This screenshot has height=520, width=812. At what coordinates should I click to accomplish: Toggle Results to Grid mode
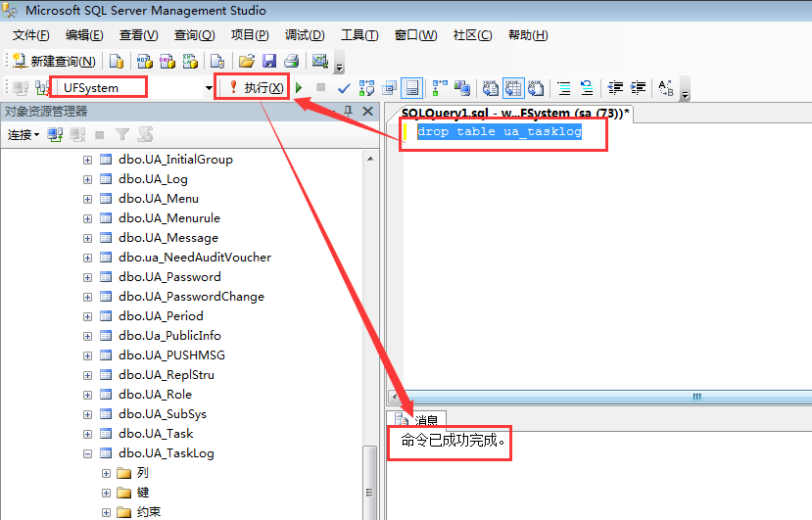(513, 88)
